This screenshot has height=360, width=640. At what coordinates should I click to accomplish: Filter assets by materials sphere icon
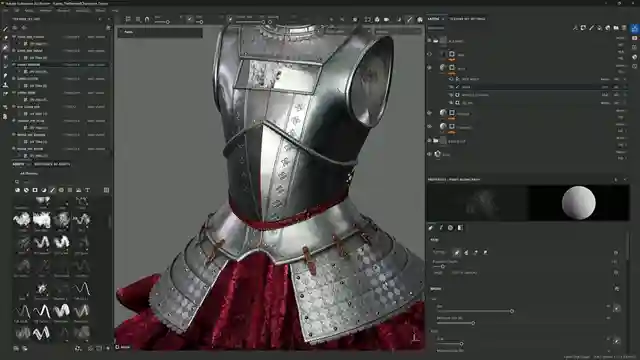[x=18, y=190]
